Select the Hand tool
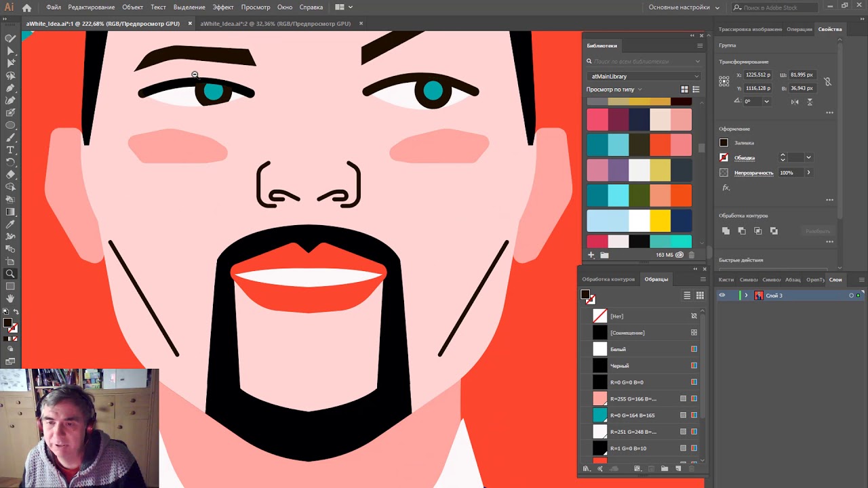This screenshot has height=488, width=868. (10, 298)
